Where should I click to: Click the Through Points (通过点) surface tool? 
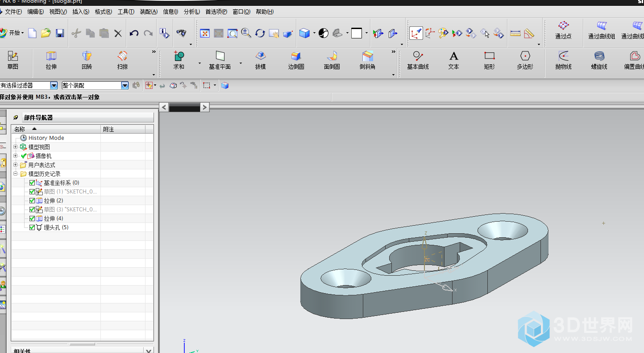coord(563,30)
